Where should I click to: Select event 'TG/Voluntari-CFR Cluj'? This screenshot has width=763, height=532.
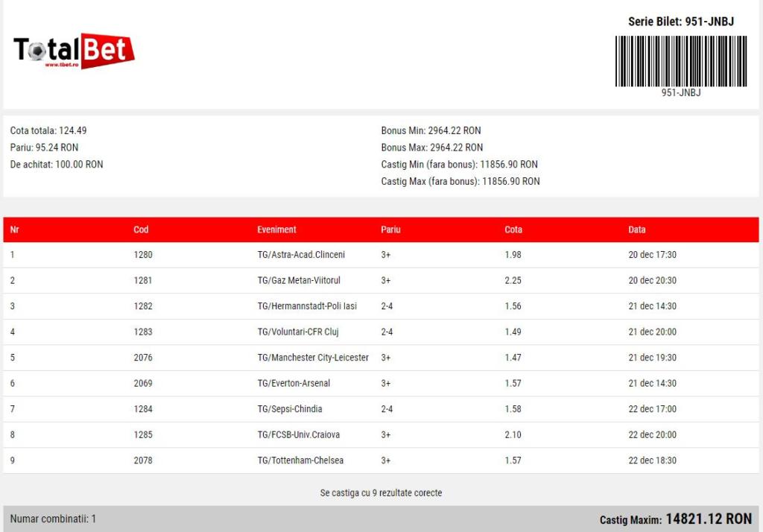[x=298, y=332]
